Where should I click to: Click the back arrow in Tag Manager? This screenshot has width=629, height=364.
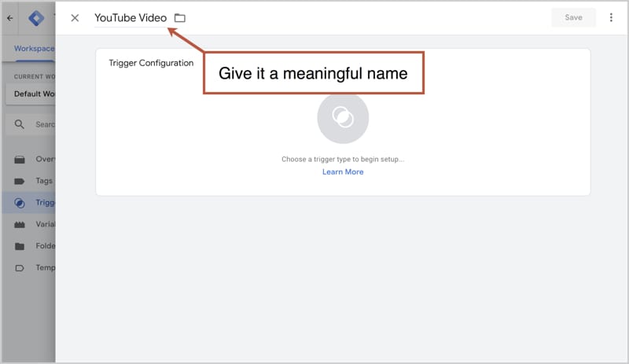(x=10, y=18)
